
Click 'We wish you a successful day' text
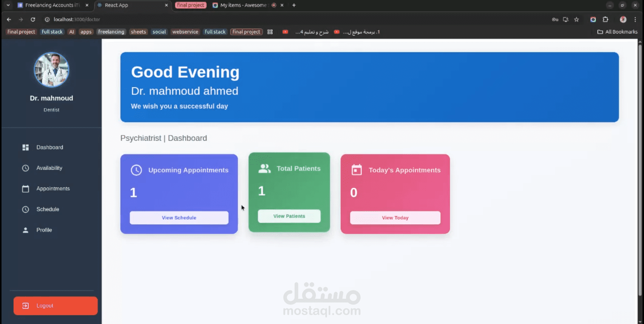click(179, 106)
